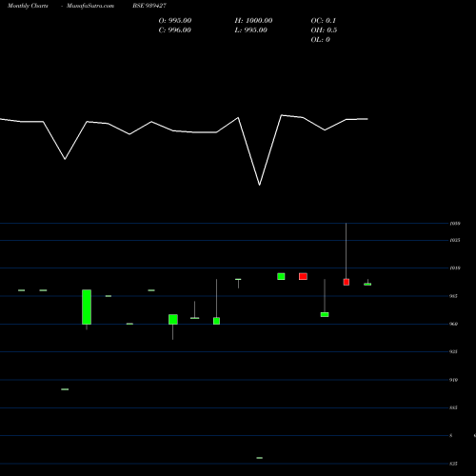Click the square red candle beside the square green candle
Screen dimensions: 476x476
[x=303, y=276]
